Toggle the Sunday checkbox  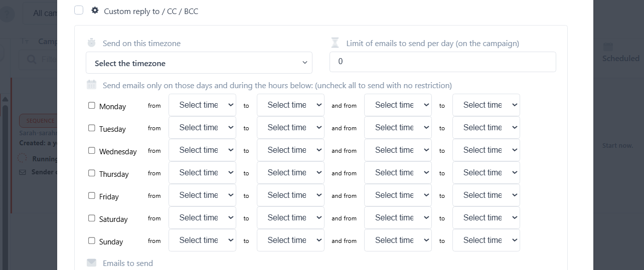92,241
